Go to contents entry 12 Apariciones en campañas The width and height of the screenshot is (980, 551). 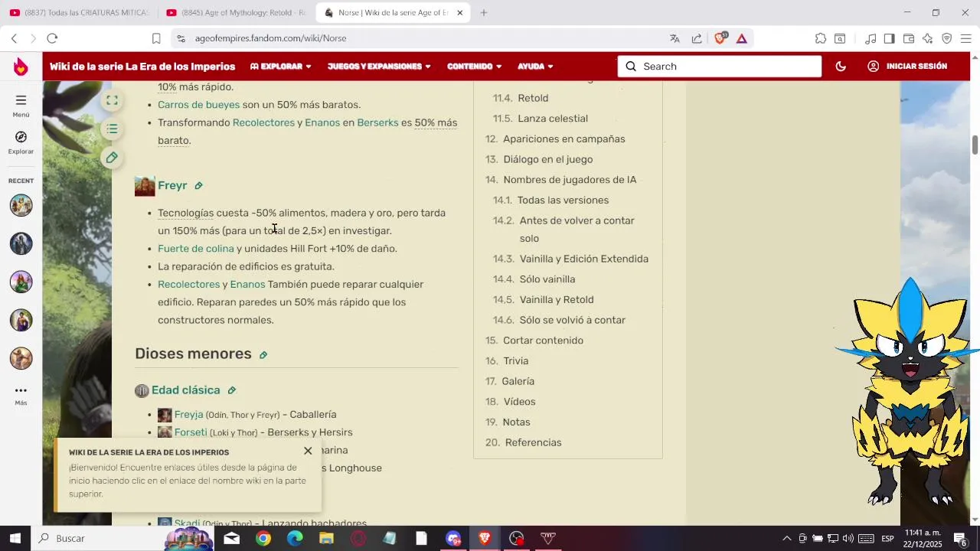coord(563,139)
